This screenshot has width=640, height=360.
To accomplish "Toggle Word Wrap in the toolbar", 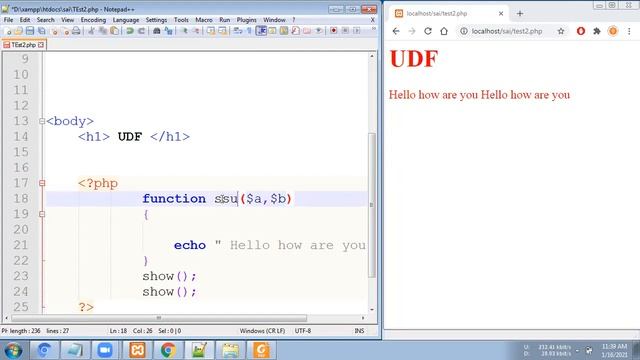I will (238, 31).
